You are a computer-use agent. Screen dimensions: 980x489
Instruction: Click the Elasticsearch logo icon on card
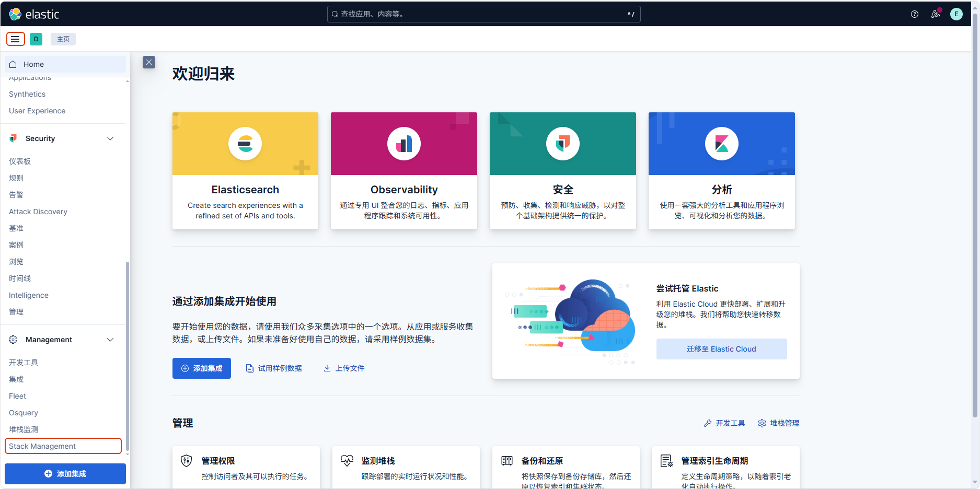coord(245,144)
